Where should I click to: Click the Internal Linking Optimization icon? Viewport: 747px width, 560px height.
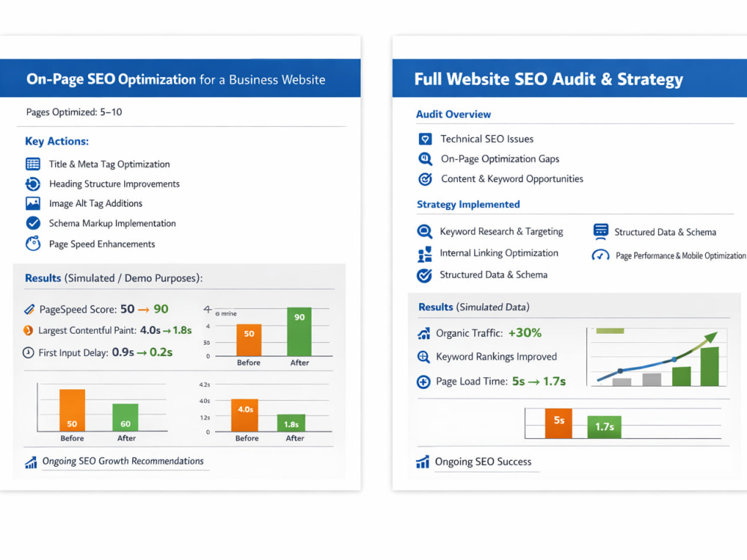click(424, 255)
